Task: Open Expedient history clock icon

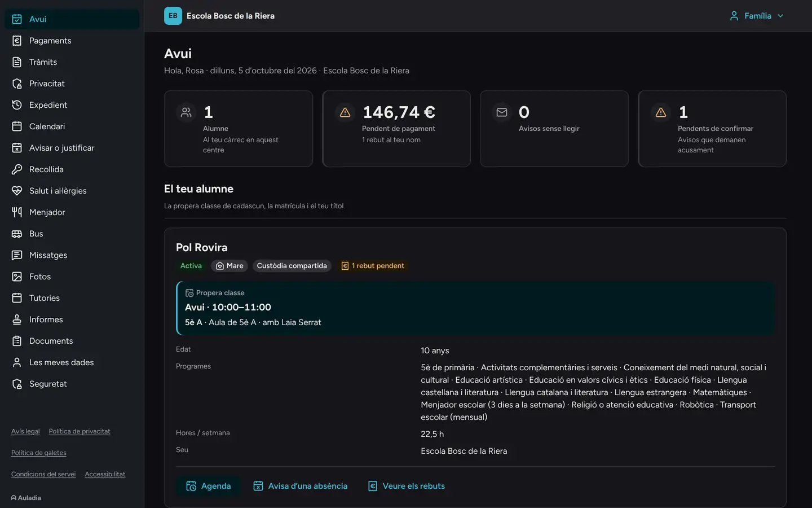Action: (17, 105)
